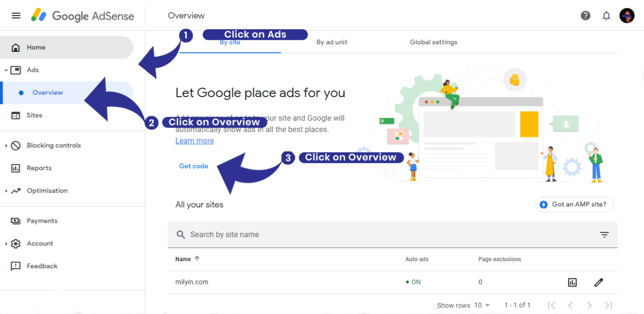Click the Reports chart icon

click(16, 168)
